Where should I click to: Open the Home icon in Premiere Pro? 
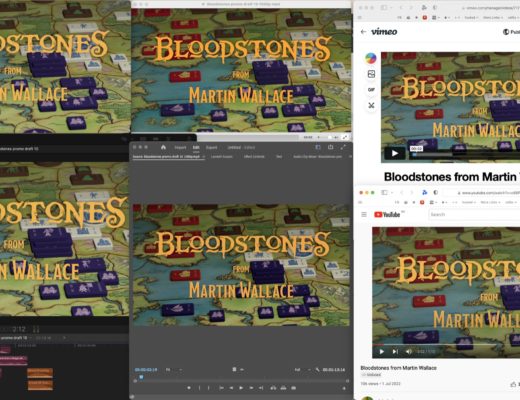pyautogui.click(x=163, y=147)
